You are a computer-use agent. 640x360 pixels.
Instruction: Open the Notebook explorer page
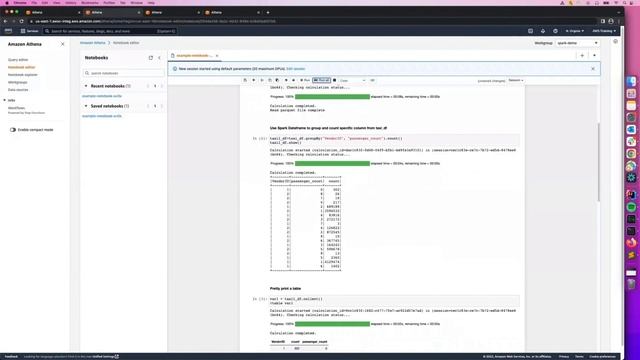point(22,75)
